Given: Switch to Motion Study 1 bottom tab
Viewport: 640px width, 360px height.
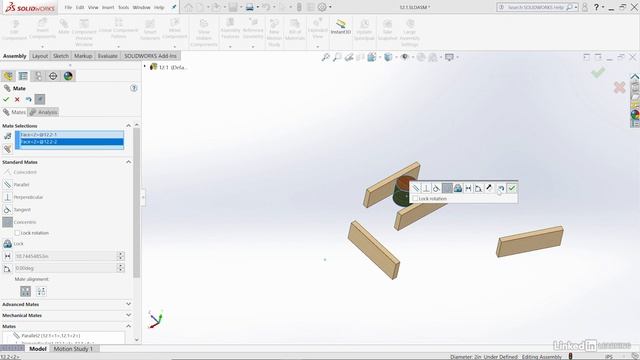Looking at the screenshot, I should coord(73,349).
